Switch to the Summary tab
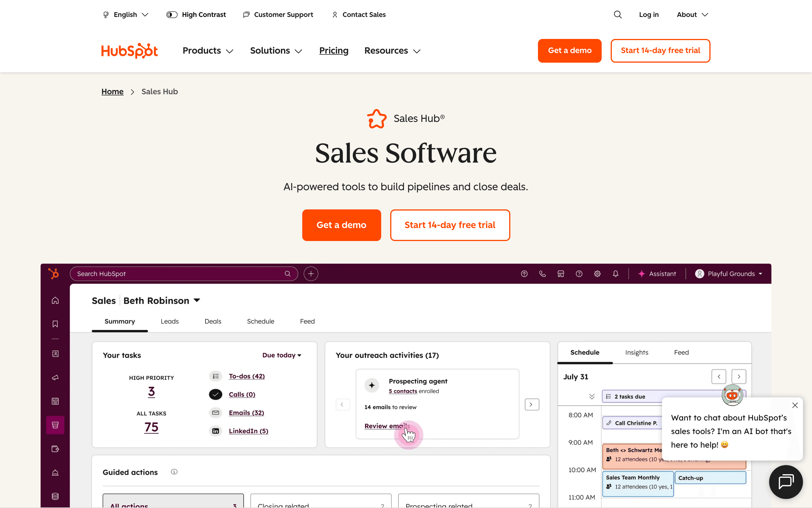Image resolution: width=812 pixels, height=508 pixels. click(120, 321)
